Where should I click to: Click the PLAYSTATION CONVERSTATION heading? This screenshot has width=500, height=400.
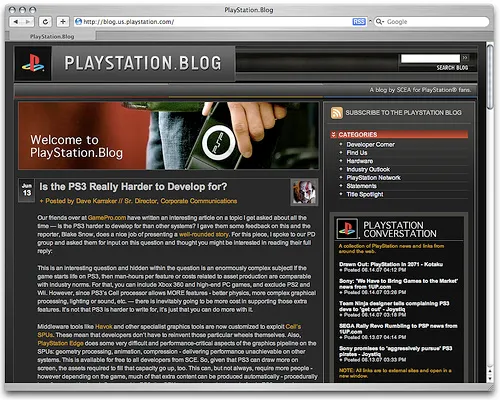coord(400,229)
